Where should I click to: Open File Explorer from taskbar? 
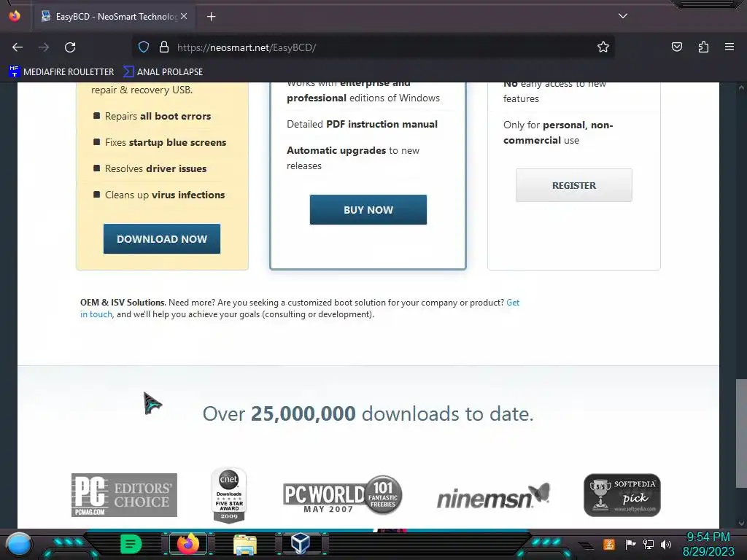(245, 544)
